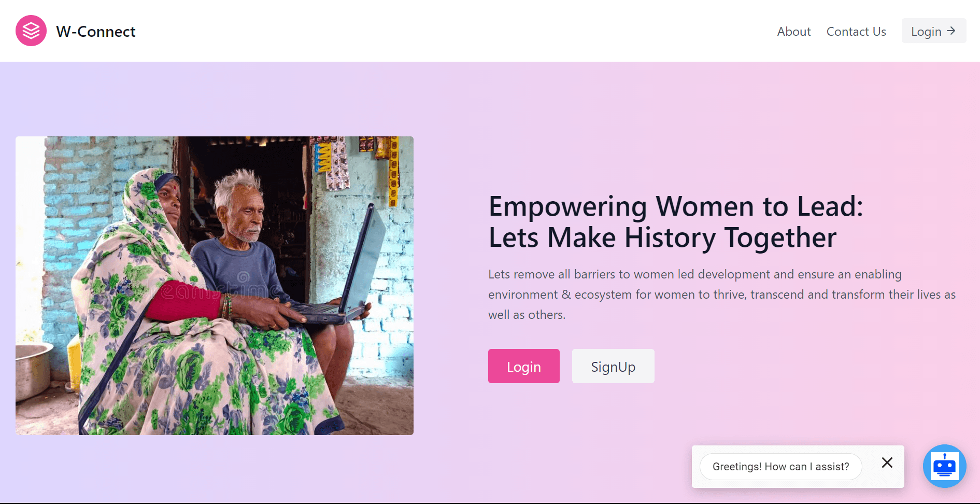
Task: Click the paragraph about removing barriers
Action: 722,295
